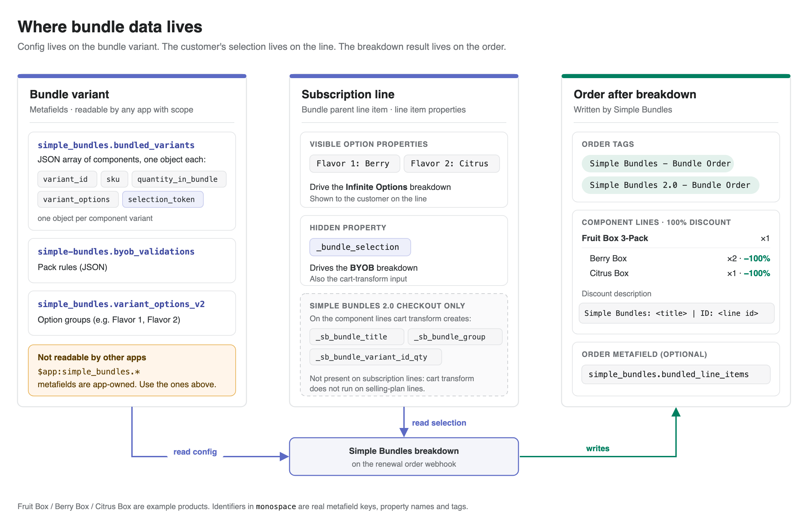This screenshot has height=532, width=808.
Task: Click the _sb_bundle_variant_id_qty chip
Action: tap(375, 357)
